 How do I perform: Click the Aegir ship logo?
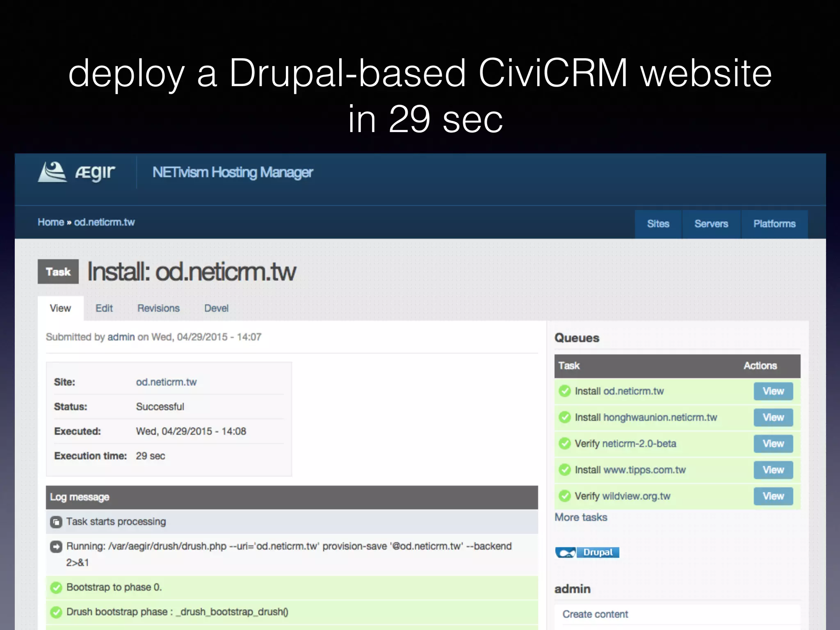tap(52, 172)
